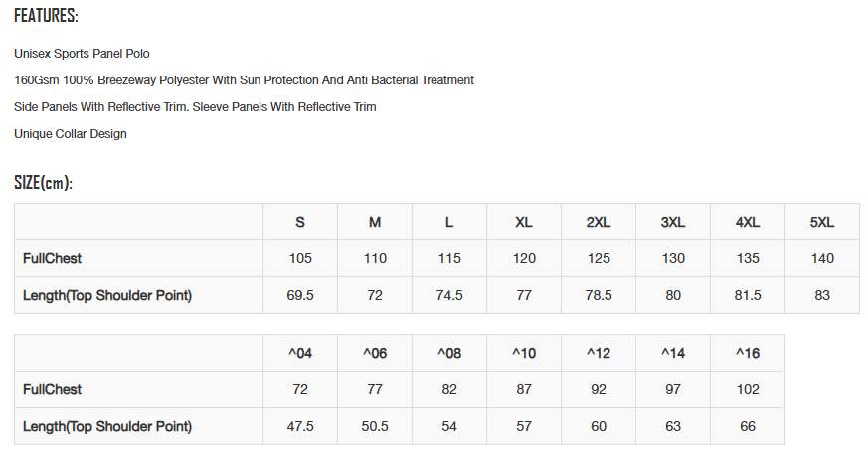Click the 105 chest value for size S
This screenshot has height=456, width=868.
(300, 258)
